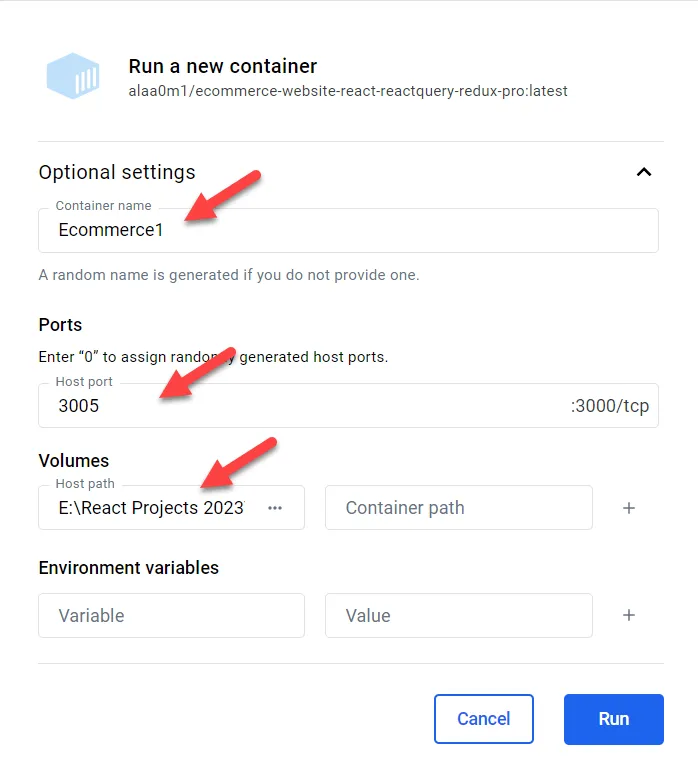
Task: Click the Run a new container title
Action: click(x=222, y=66)
